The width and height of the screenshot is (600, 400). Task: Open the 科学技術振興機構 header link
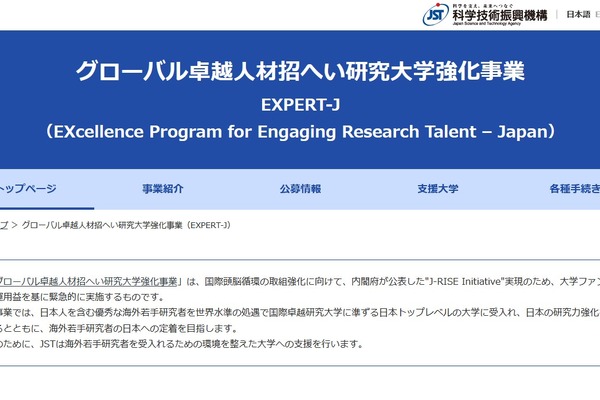coord(499,15)
